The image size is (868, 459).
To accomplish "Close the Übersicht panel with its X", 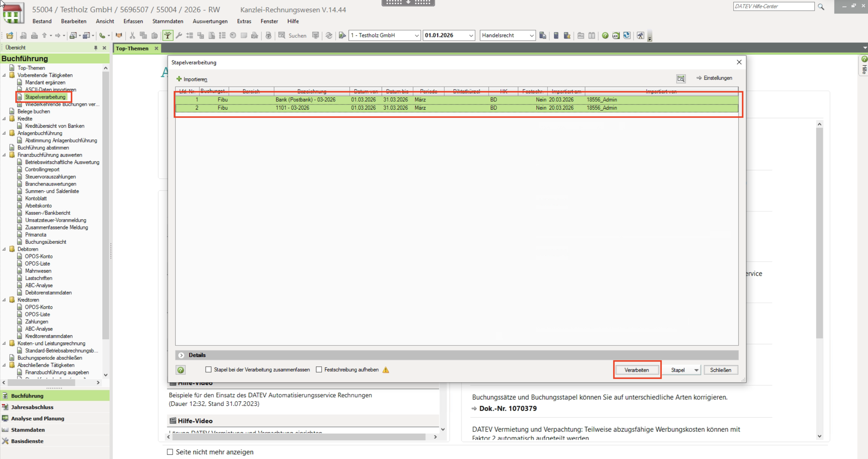I will [104, 48].
